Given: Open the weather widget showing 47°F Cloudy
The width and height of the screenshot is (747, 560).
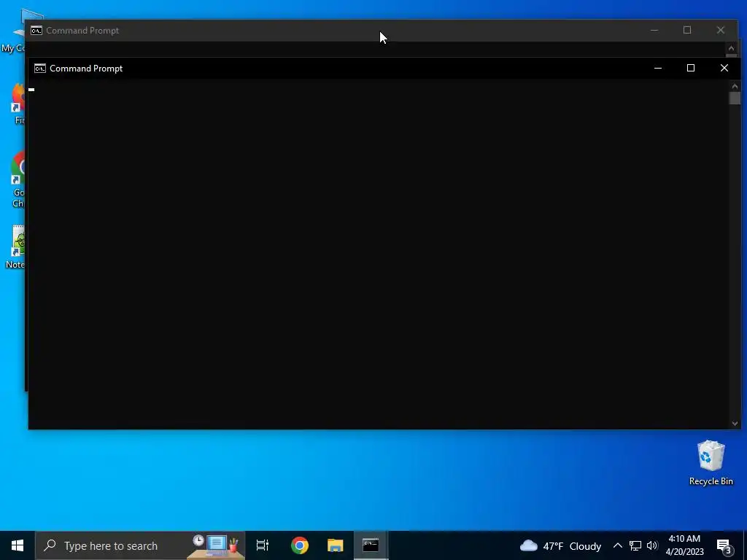Looking at the screenshot, I should tap(560, 545).
